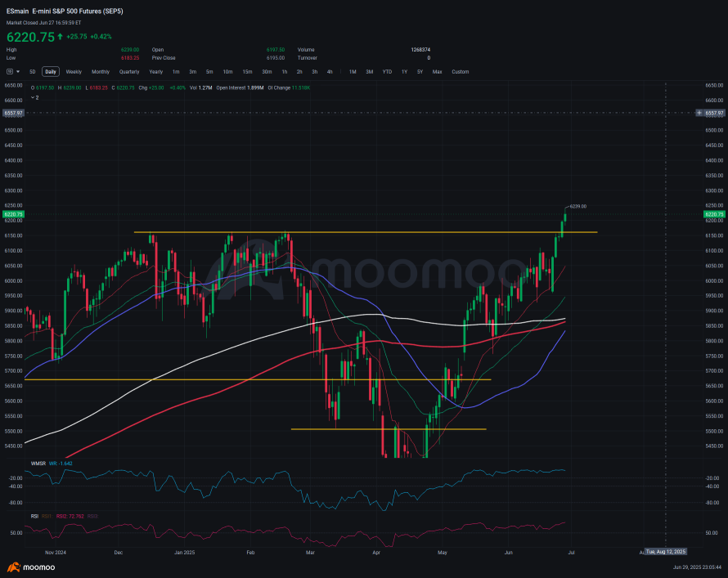Set range to 5Y
Image resolution: width=728 pixels, height=578 pixels.
click(420, 71)
